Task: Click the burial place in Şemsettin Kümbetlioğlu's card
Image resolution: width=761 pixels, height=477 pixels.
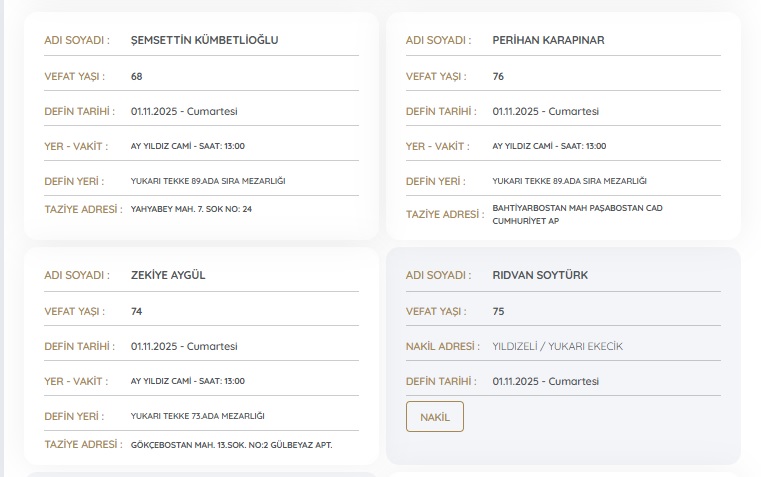Action: point(208,181)
